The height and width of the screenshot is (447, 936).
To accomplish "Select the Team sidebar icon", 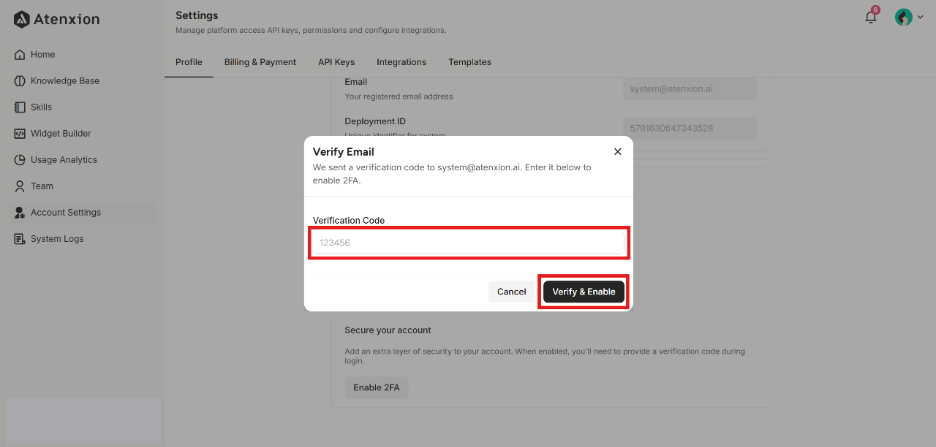I will tap(19, 186).
